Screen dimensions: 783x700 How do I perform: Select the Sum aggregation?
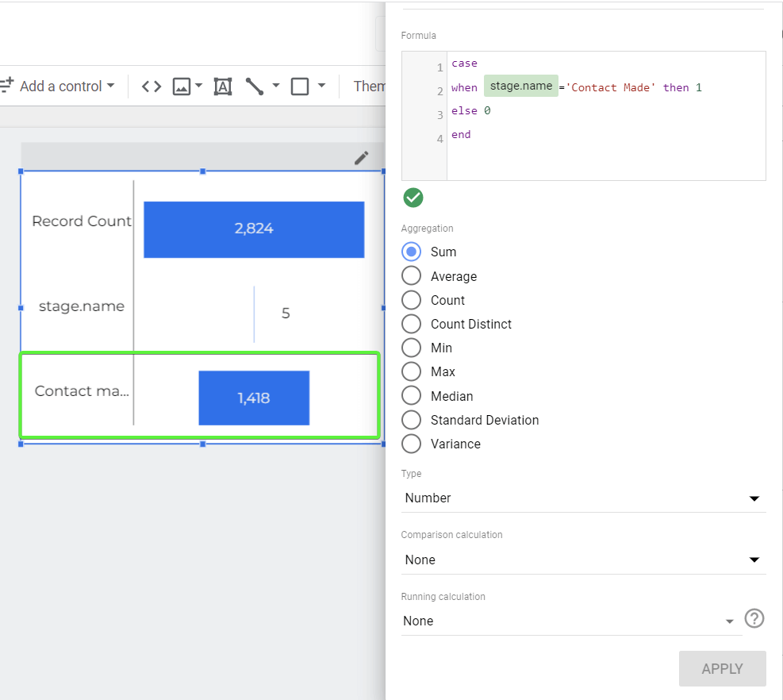(x=412, y=252)
